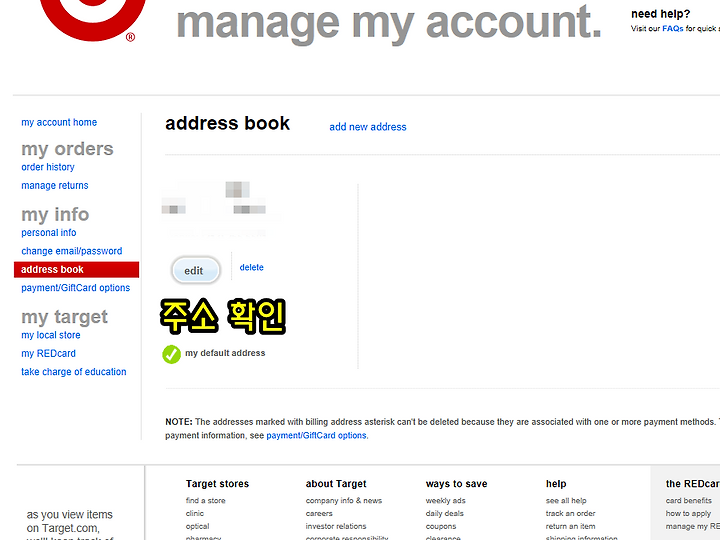The height and width of the screenshot is (540, 720).
Task: Click the need help? heading
Action: click(660, 14)
